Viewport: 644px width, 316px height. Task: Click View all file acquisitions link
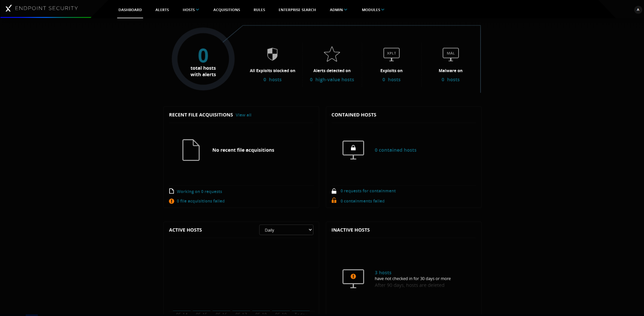pos(243,115)
